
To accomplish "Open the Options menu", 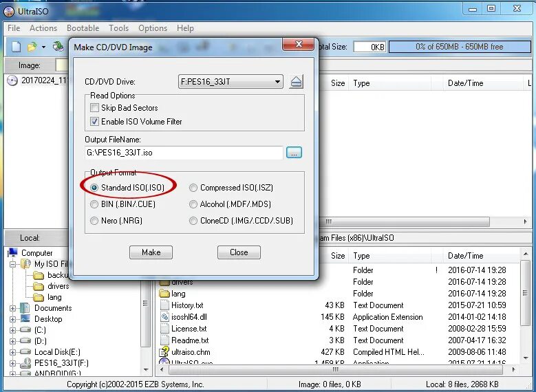I will 153,28.
